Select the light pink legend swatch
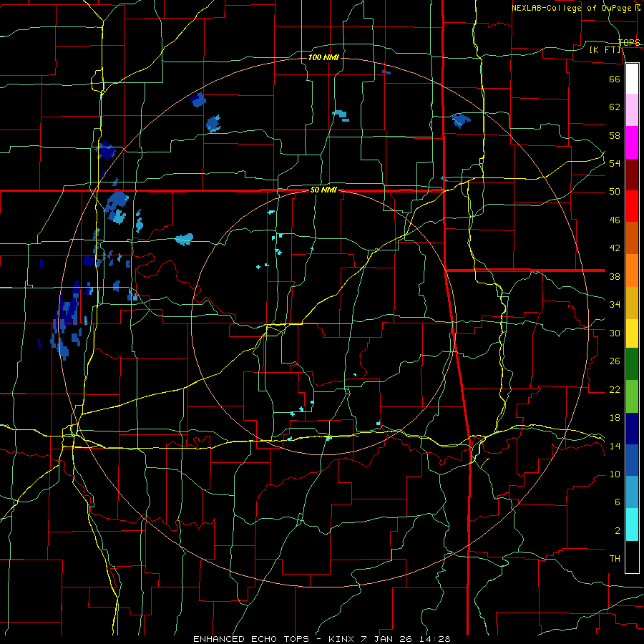 click(x=632, y=110)
